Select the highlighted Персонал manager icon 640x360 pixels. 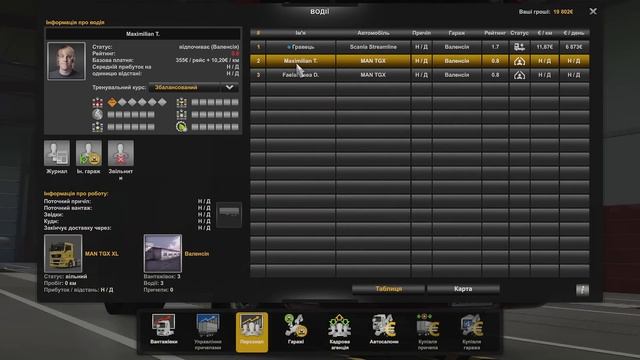(x=252, y=331)
